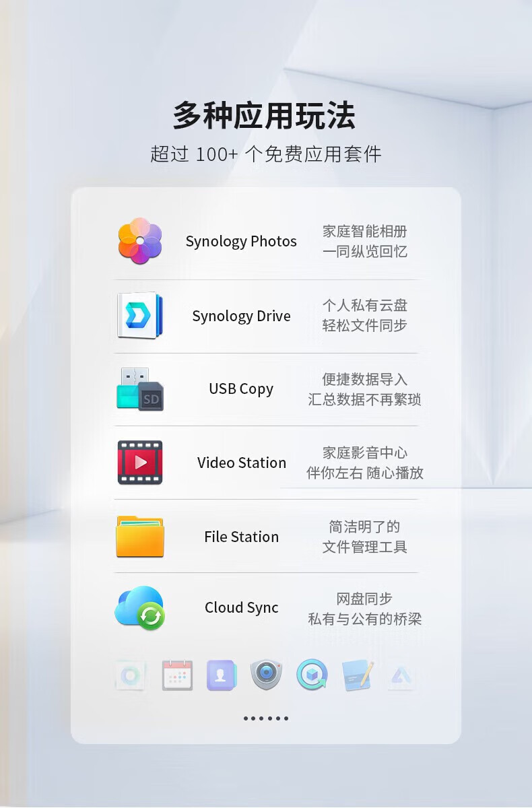Open the Note Station notepad pencil icon

point(357,675)
